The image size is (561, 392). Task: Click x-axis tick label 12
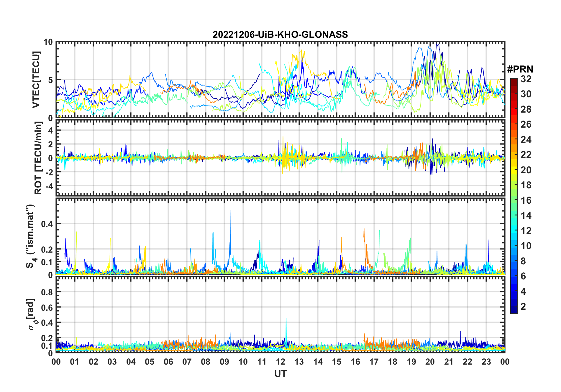pyautogui.click(x=280, y=362)
